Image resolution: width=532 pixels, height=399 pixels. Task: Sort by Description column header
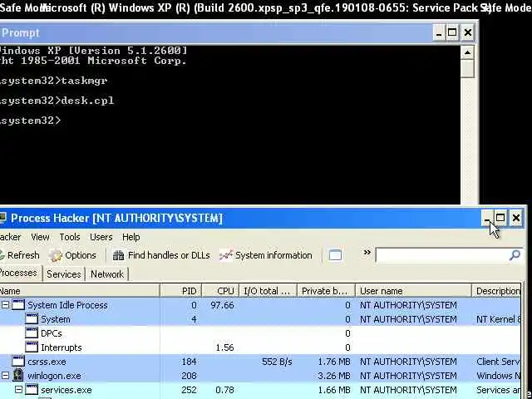point(496,291)
